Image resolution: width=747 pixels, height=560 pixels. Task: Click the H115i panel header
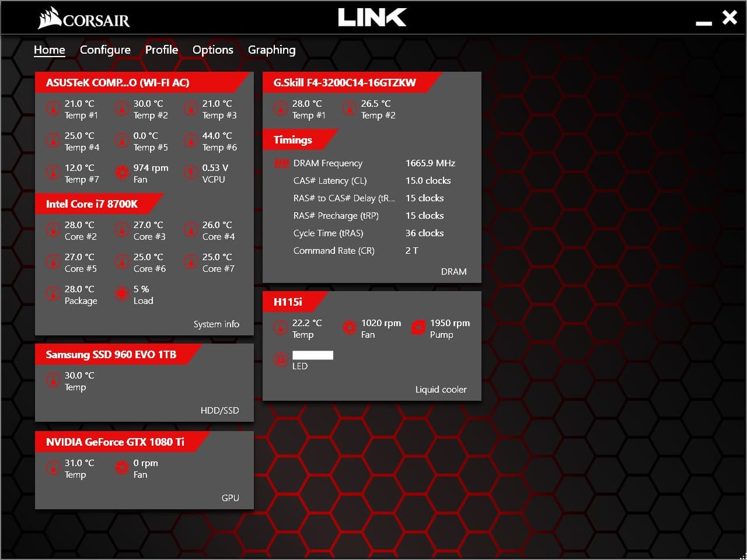click(295, 302)
